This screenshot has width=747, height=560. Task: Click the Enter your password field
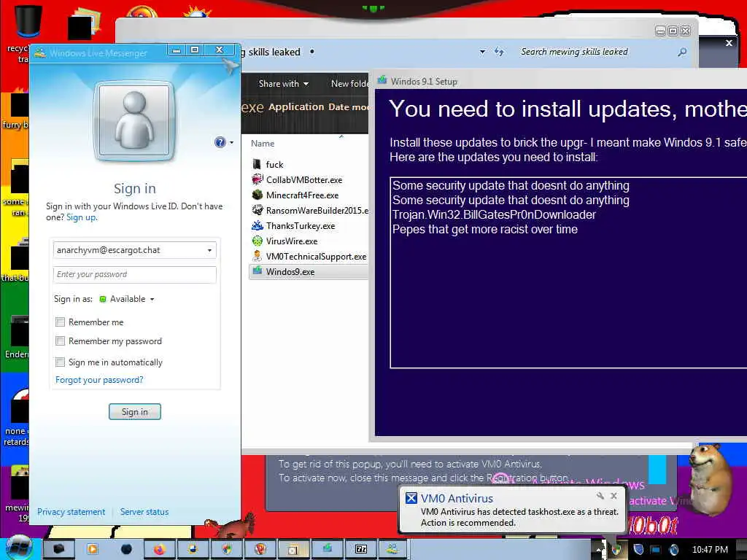[x=135, y=274]
